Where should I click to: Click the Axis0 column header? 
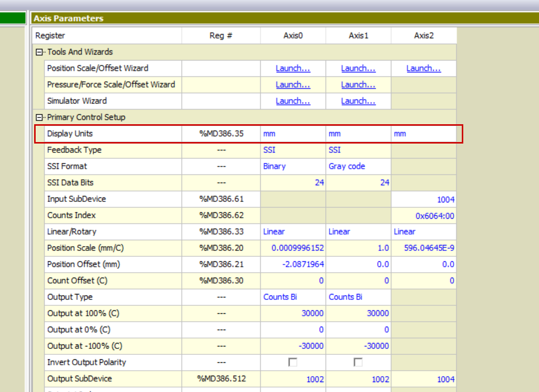click(x=293, y=36)
